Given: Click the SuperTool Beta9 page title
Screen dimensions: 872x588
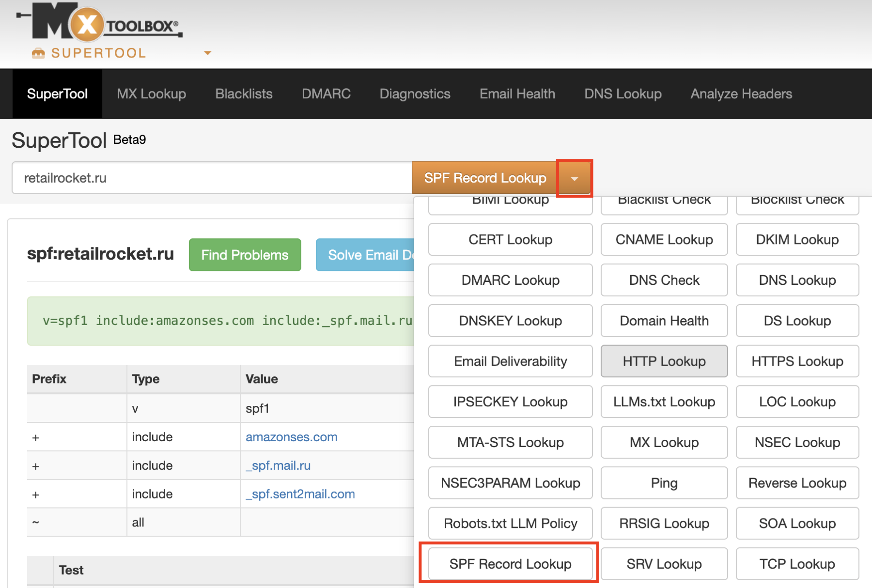Looking at the screenshot, I should point(78,140).
